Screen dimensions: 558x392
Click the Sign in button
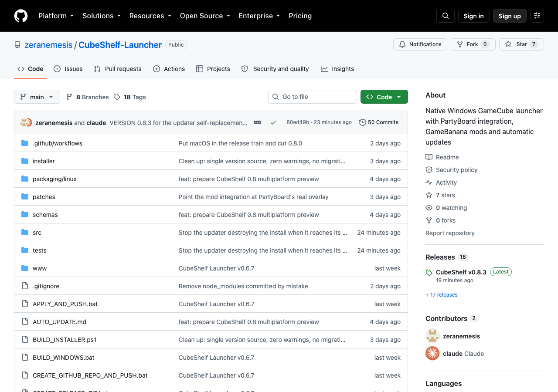[x=474, y=16]
